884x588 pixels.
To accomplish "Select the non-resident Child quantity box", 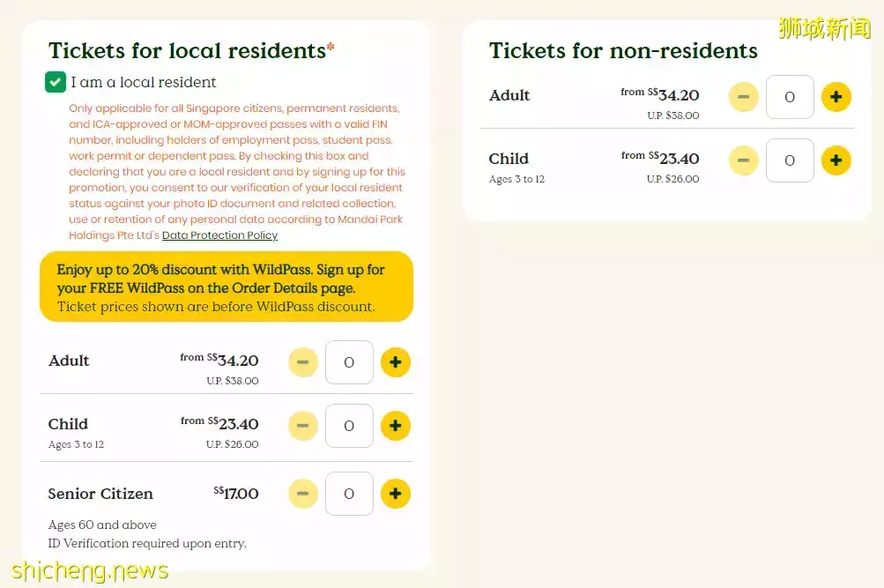I will pos(790,160).
